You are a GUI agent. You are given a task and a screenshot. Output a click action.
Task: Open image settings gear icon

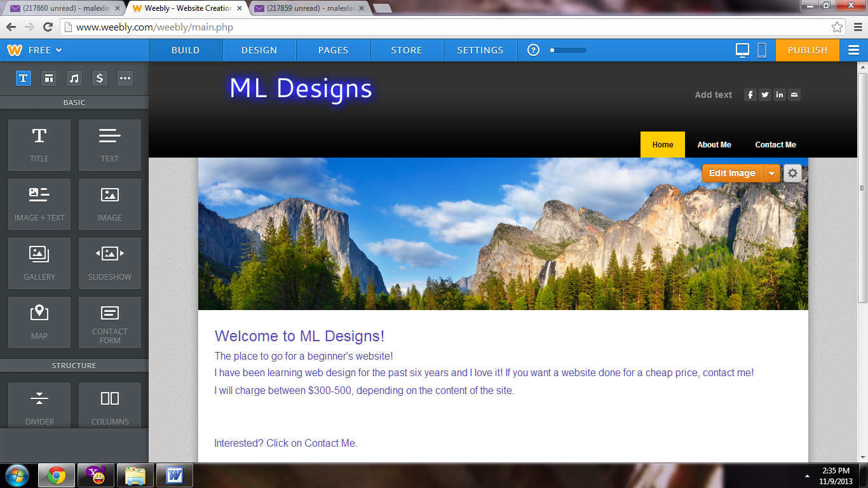coord(792,173)
